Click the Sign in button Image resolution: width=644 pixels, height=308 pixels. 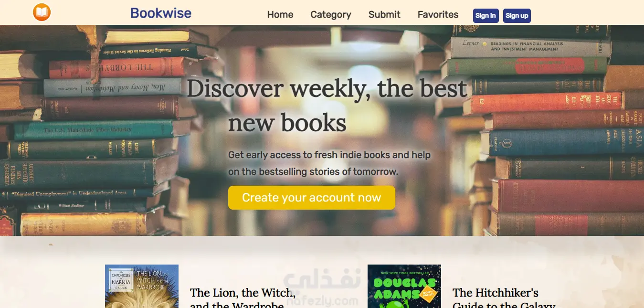coord(486,16)
